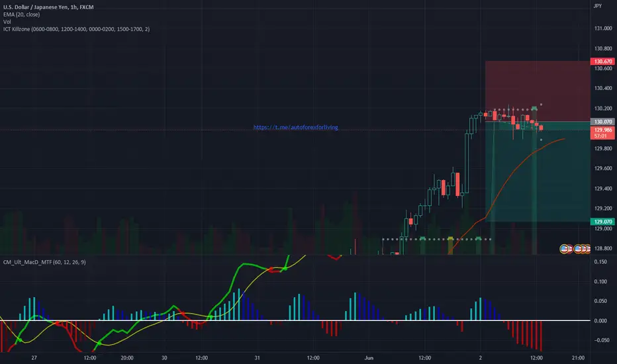Select the EMA (20, close) indicator legend

[21, 15]
